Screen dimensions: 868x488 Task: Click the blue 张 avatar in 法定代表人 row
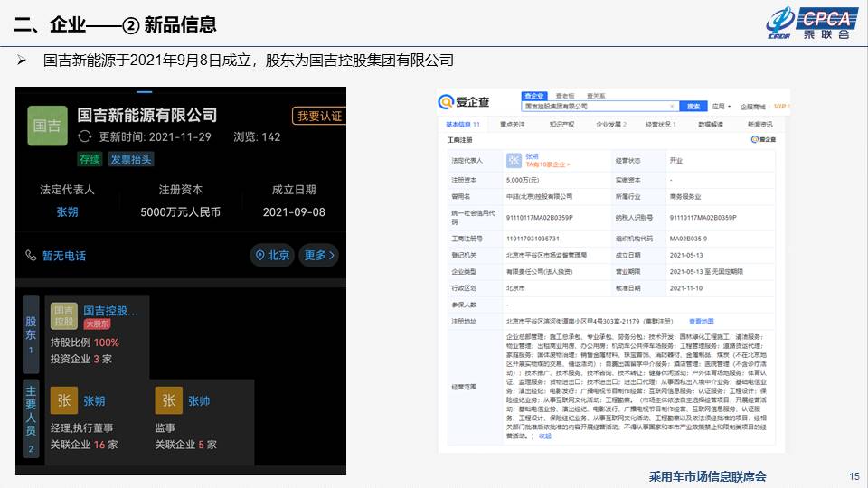[x=514, y=161]
